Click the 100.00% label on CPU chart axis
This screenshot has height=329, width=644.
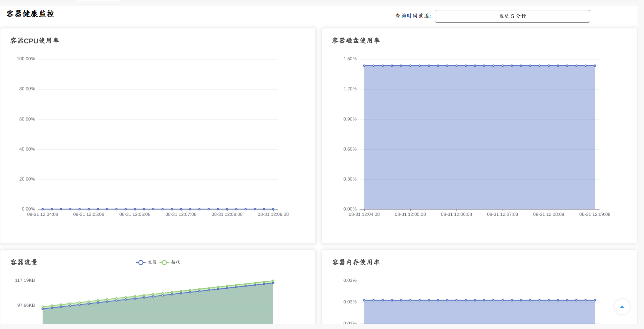point(26,59)
